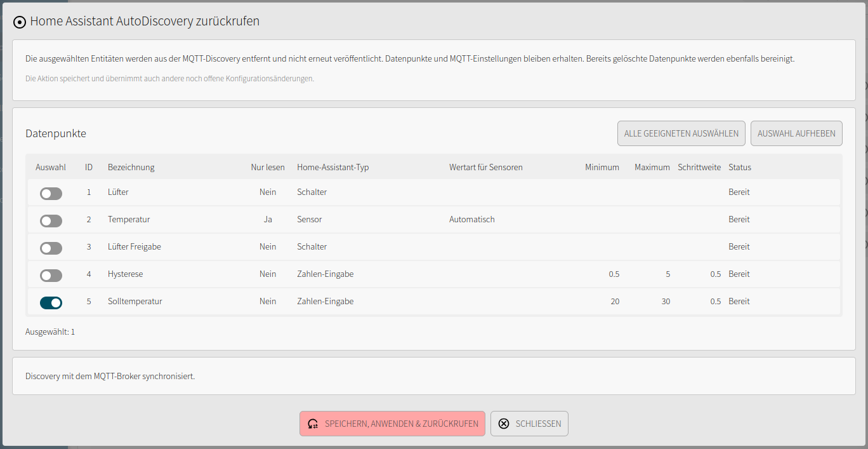Click the 'Auswahl' column header
Image resolution: width=868 pixels, height=449 pixels.
pyautogui.click(x=51, y=168)
